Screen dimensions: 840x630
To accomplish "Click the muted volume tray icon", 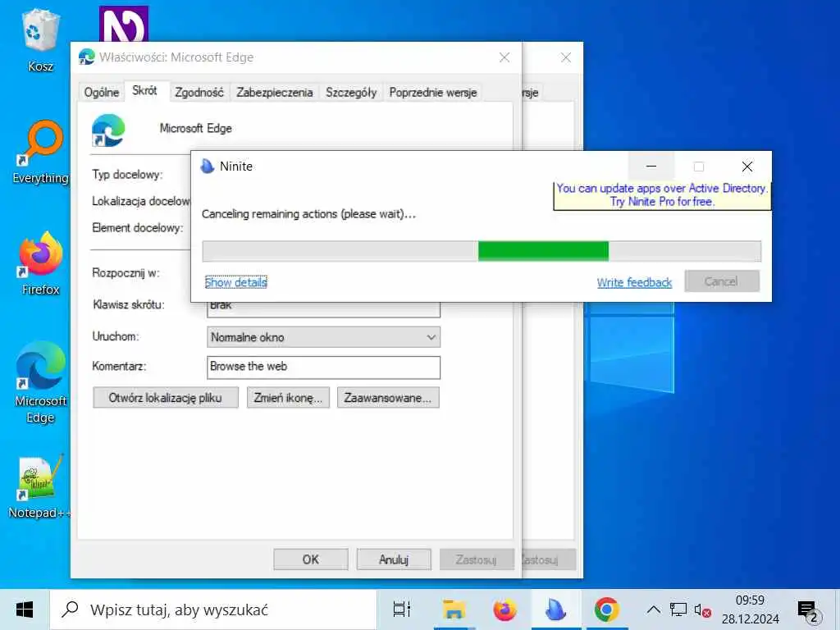I will point(702,609).
